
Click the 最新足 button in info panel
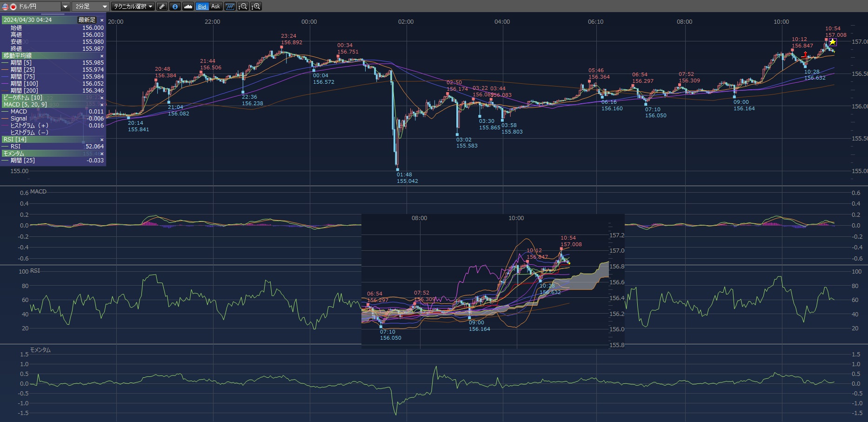87,20
